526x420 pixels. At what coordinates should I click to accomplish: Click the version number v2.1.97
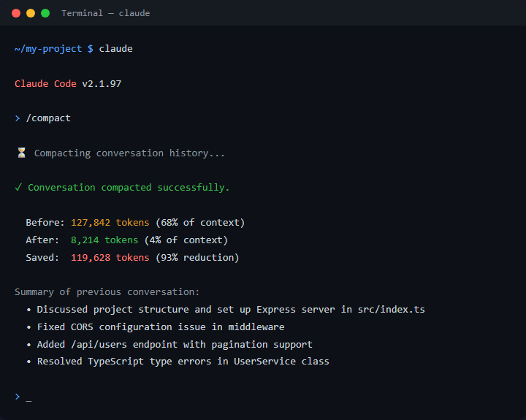102,83
